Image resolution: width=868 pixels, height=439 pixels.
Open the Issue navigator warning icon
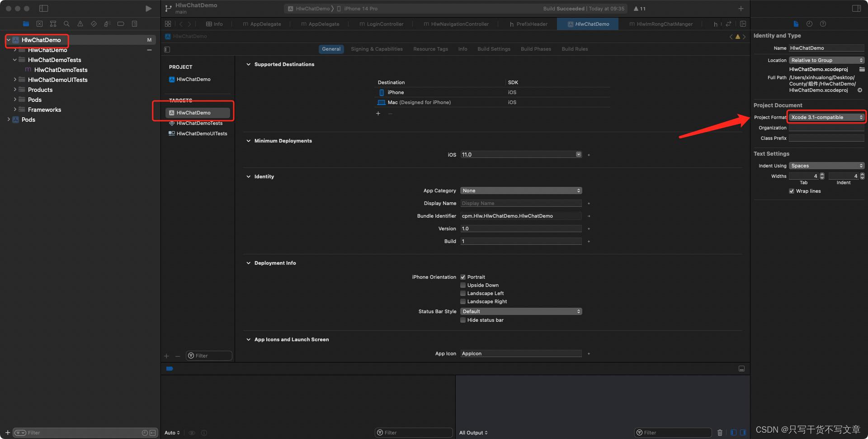point(80,24)
